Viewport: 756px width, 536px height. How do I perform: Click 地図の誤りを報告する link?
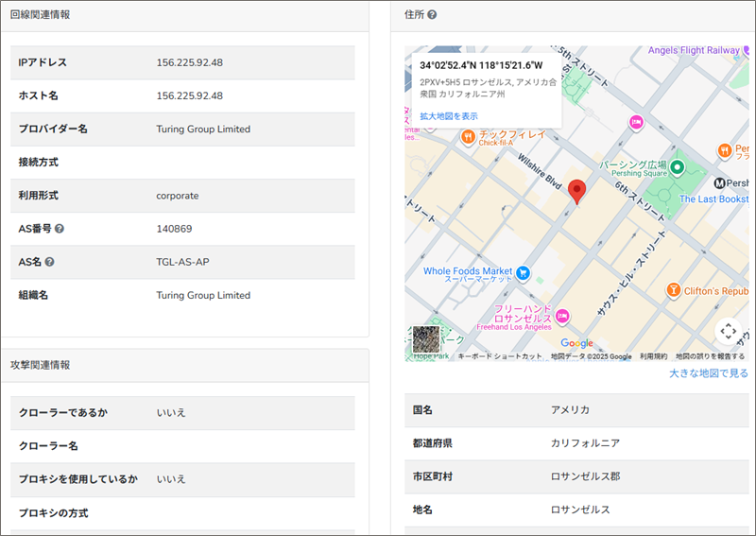click(x=710, y=356)
